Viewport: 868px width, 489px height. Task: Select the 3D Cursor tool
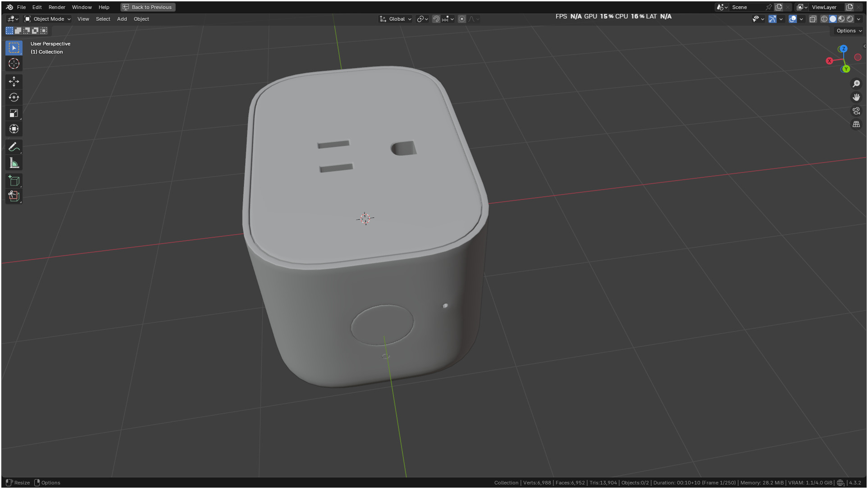pos(14,63)
